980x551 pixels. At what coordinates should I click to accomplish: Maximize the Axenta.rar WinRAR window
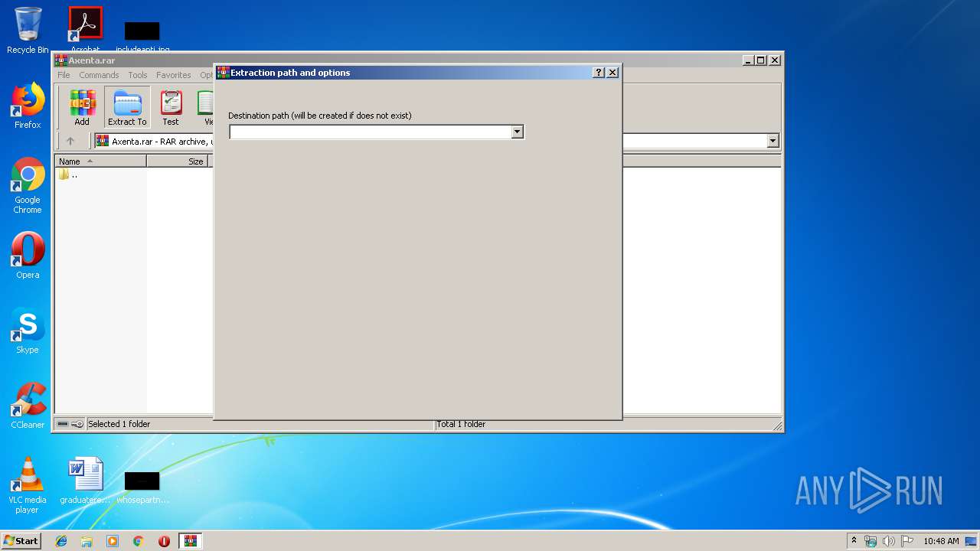[760, 60]
